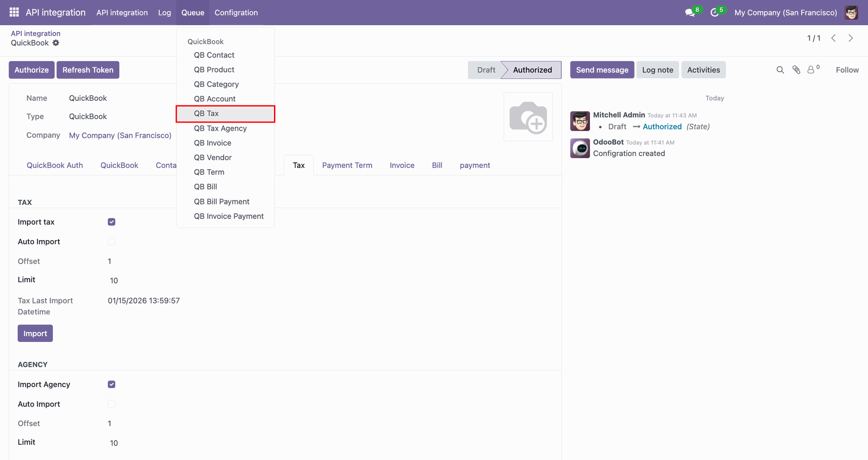This screenshot has width=868, height=460.
Task: Edit the AGENCY Limit field value 10
Action: [114, 443]
